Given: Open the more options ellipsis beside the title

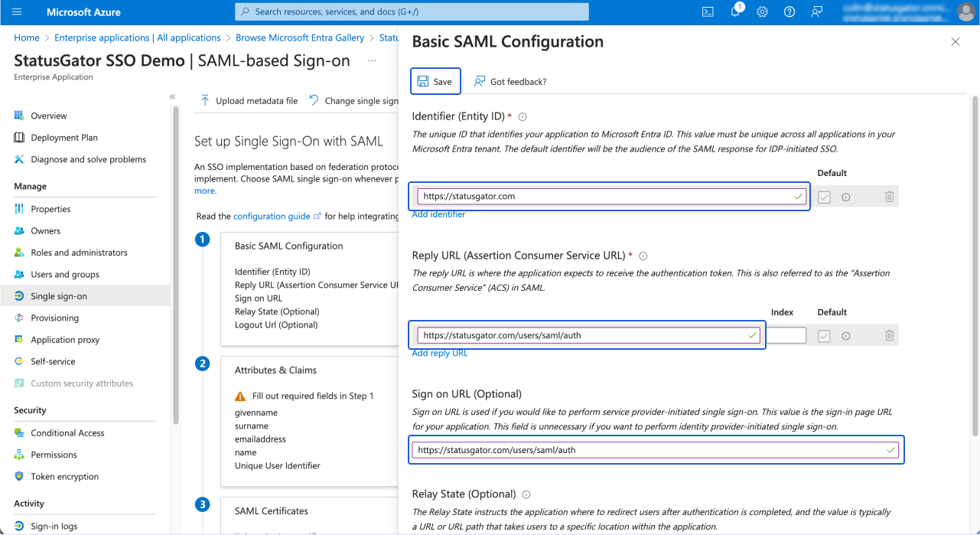Looking at the screenshot, I should tap(372, 60).
